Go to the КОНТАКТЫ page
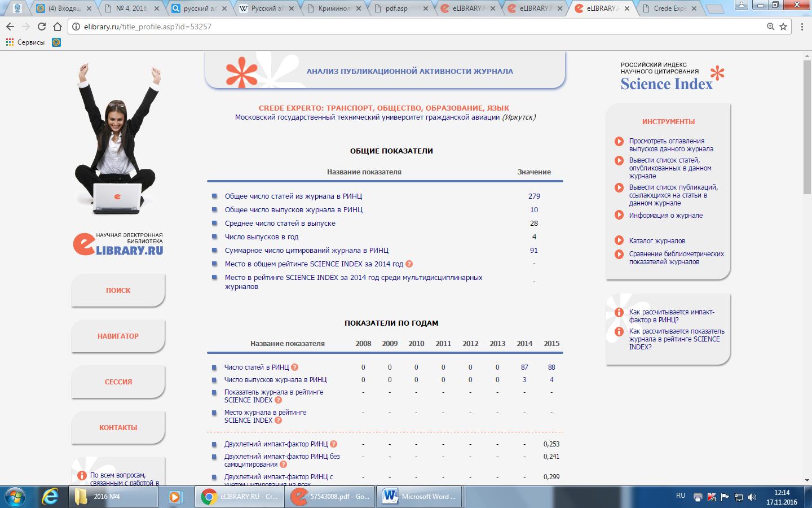This screenshot has width=812, height=508. (x=118, y=428)
